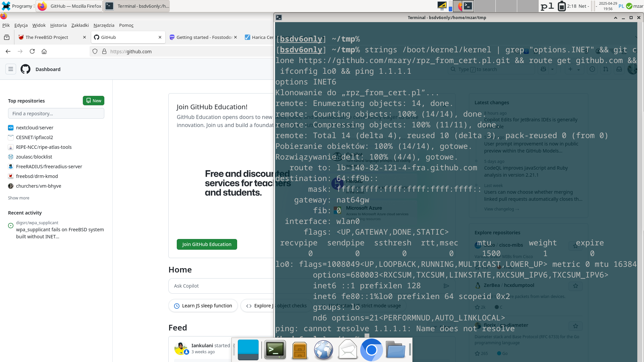
Task: Open nextcloud/server repository
Action: coord(35,128)
